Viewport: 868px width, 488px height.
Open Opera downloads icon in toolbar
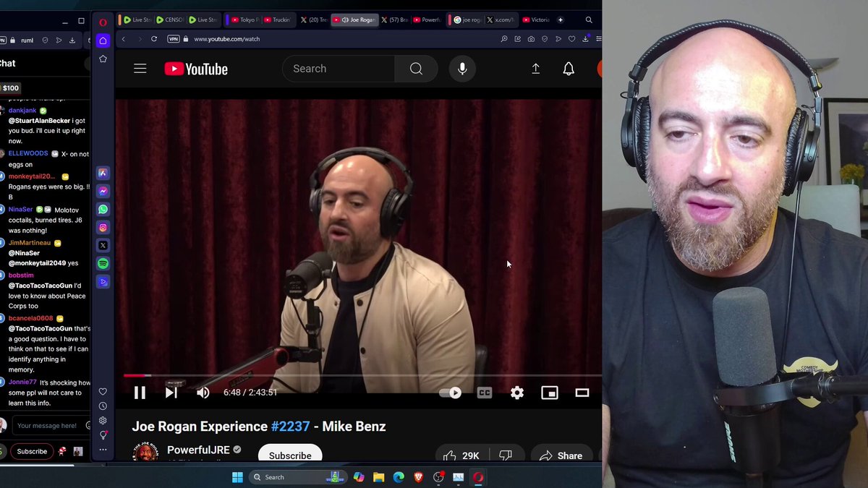click(585, 39)
